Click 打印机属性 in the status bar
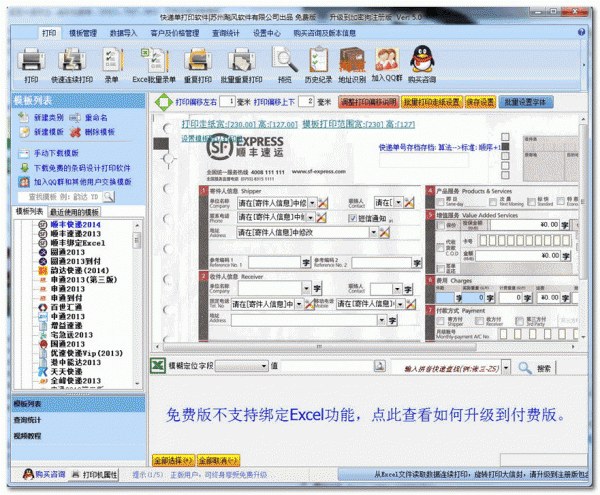The height and width of the screenshot is (495, 600). 95,474
